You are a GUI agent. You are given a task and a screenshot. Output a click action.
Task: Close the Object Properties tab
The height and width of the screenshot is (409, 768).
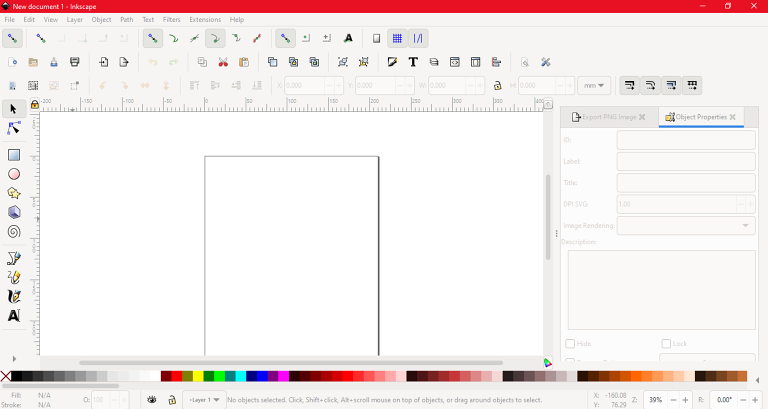(x=733, y=117)
